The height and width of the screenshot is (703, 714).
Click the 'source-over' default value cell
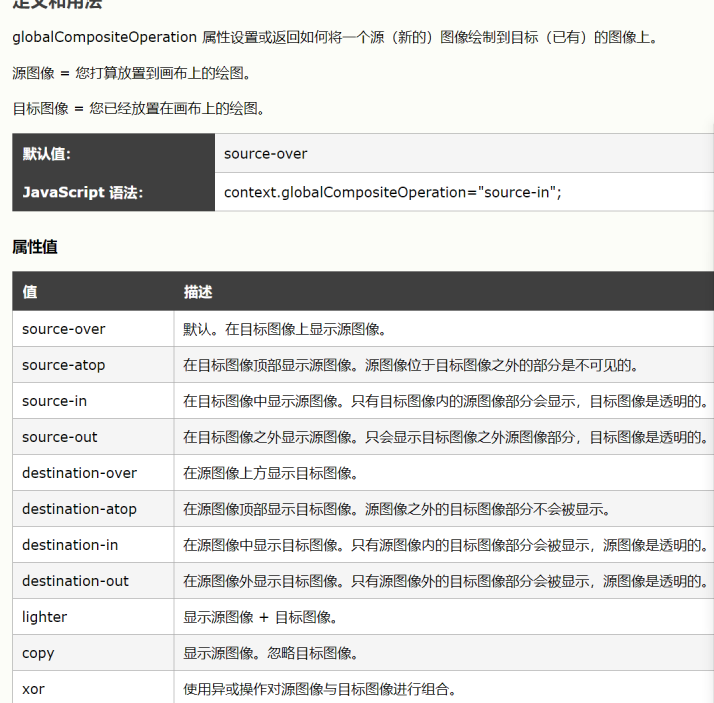[464, 153]
